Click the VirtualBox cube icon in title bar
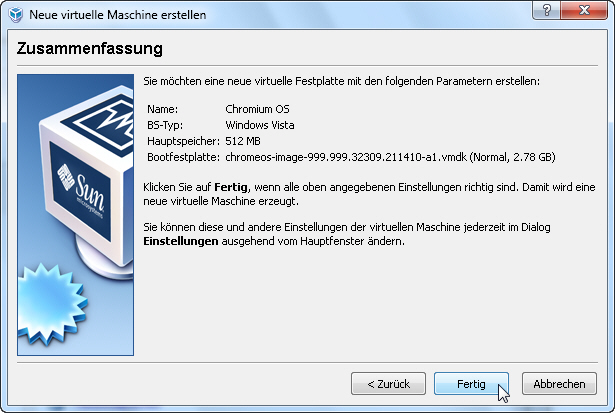 16,15
